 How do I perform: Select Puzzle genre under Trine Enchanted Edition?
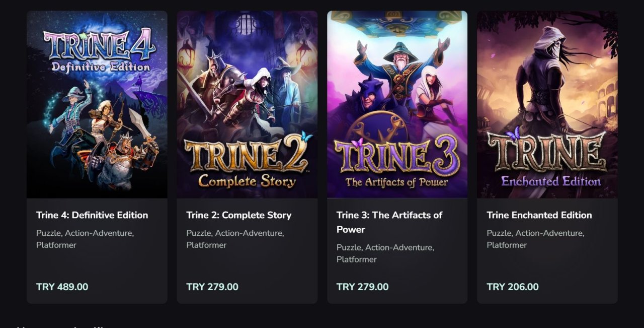pos(499,233)
